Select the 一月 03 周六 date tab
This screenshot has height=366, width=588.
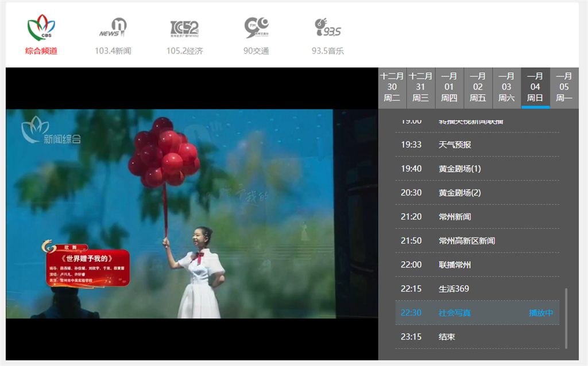pos(506,87)
